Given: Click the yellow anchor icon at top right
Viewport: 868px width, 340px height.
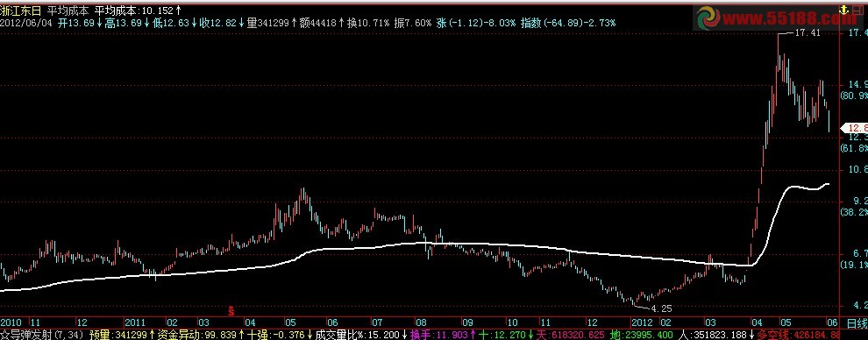Looking at the screenshot, I should click(x=844, y=10).
